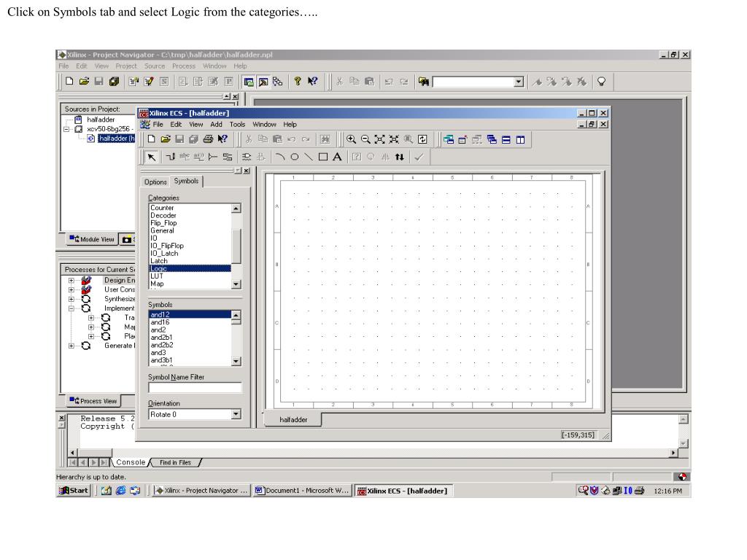The width and height of the screenshot is (747, 560).
Task: Select the Add Bus Tap tool
Action: [x=214, y=157]
